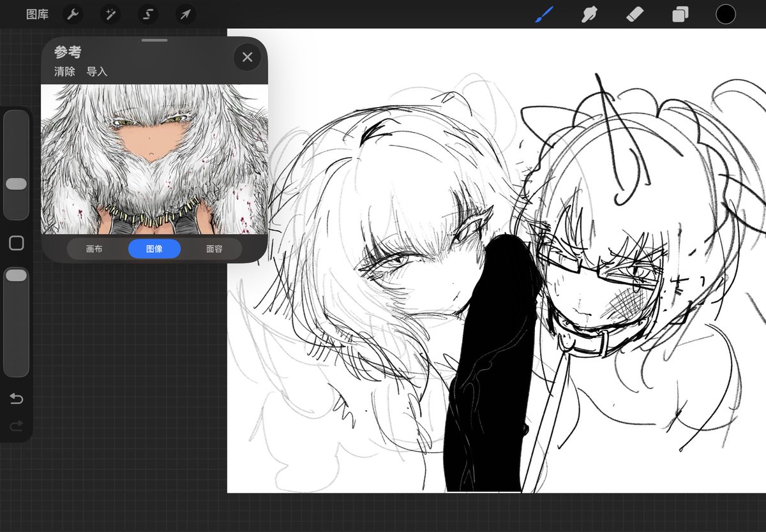Switch to the 图像 tab

tap(154, 249)
